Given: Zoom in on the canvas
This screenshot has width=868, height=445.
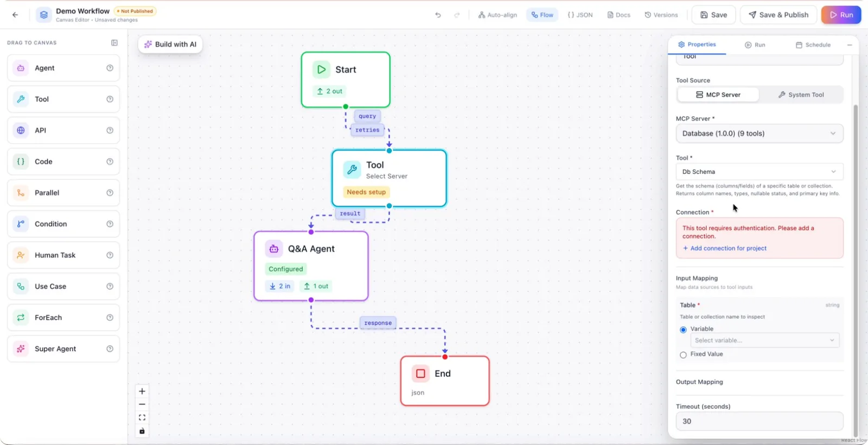Looking at the screenshot, I should (x=142, y=391).
